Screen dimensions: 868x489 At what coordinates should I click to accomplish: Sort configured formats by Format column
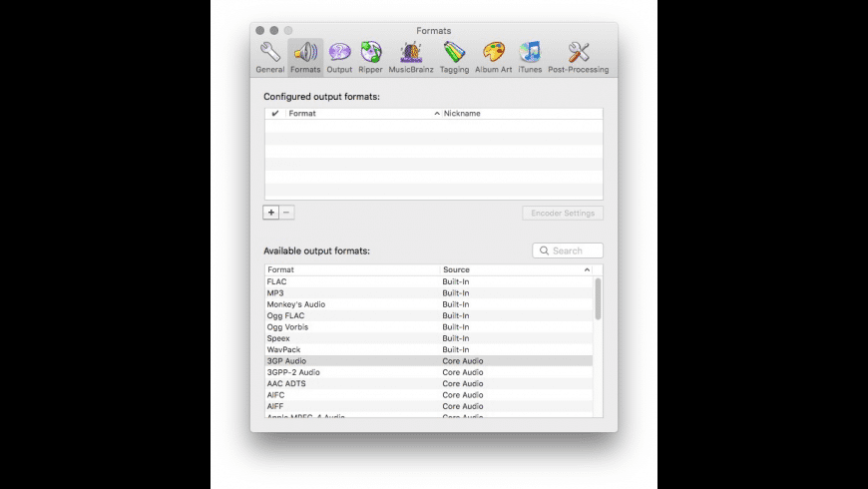tap(362, 114)
